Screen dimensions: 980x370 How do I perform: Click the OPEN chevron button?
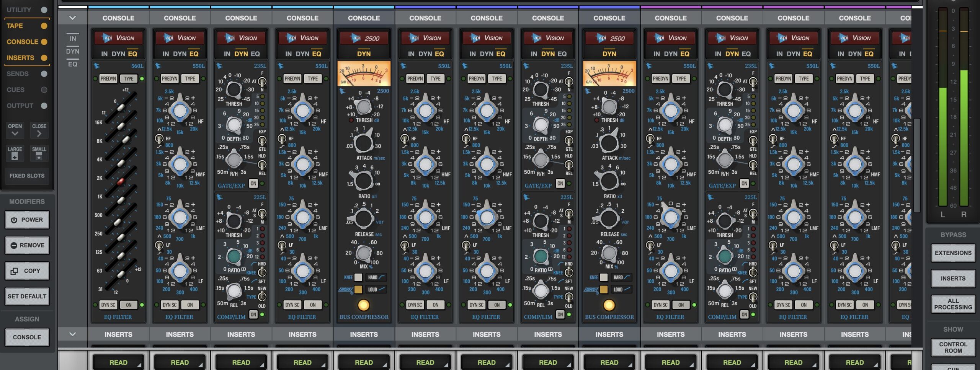tap(15, 130)
